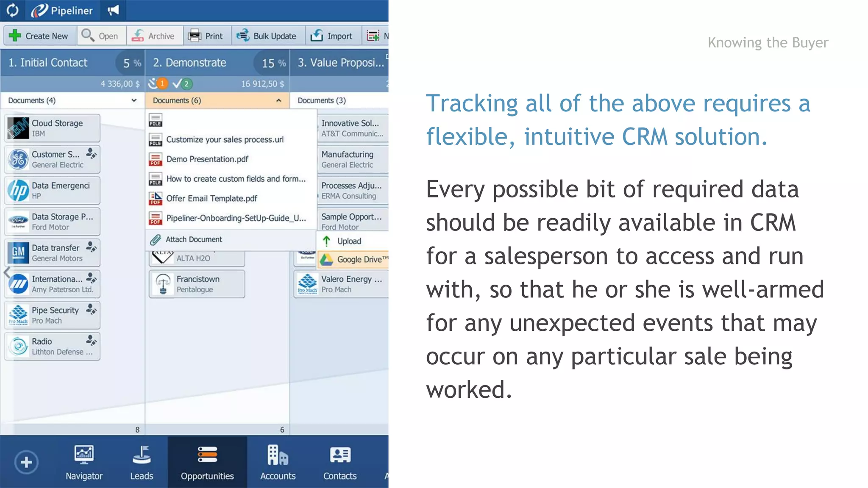
Task: Open the Customer S... General Electric card
Action: coord(53,159)
